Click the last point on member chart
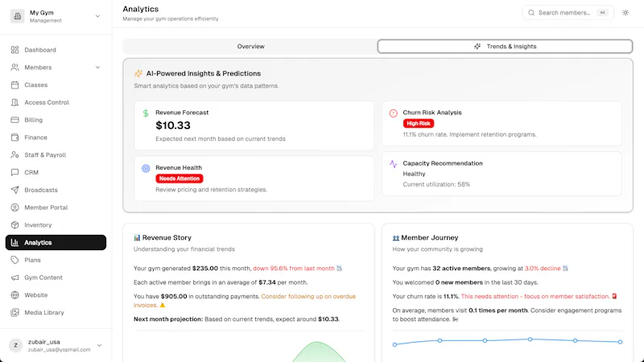The image size is (644, 362). pos(620,341)
